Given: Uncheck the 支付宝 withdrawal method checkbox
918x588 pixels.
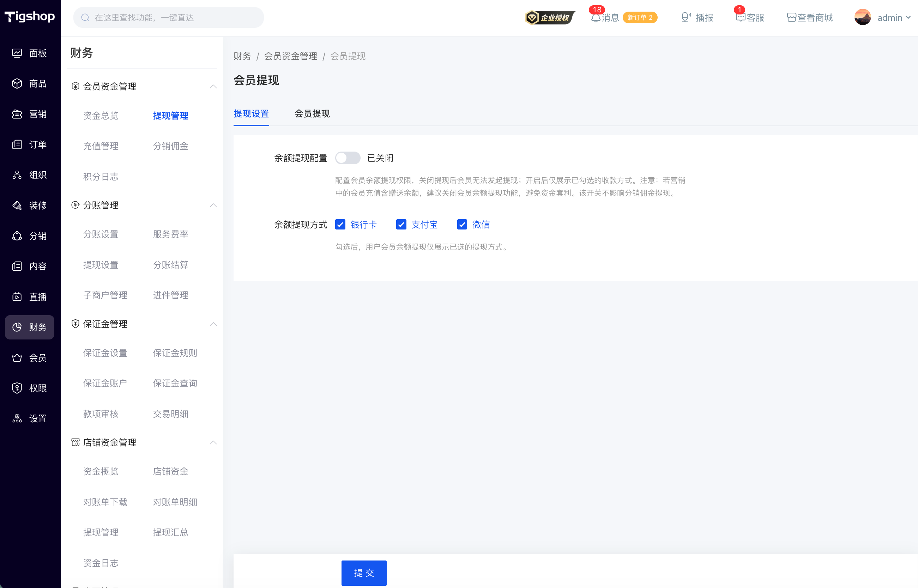Looking at the screenshot, I should point(401,225).
